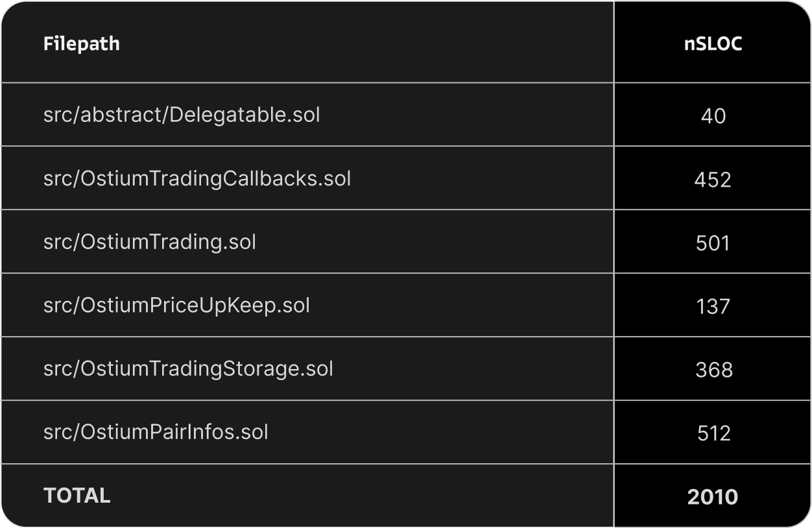The height and width of the screenshot is (528, 812).
Task: Select src/OstiumTradingCallbacks.sol filepath
Action: coord(197,178)
